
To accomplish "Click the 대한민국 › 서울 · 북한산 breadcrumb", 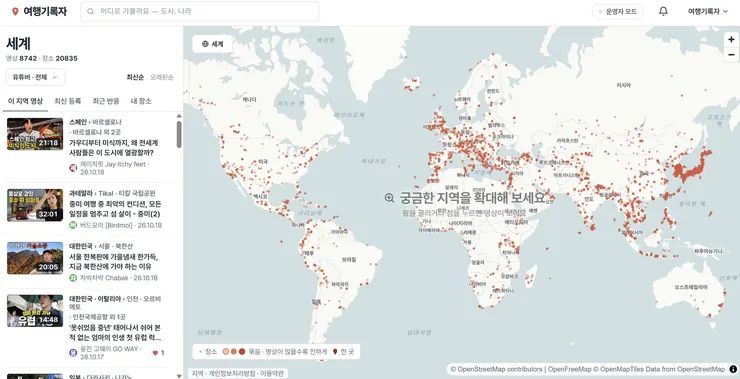I will point(101,246).
